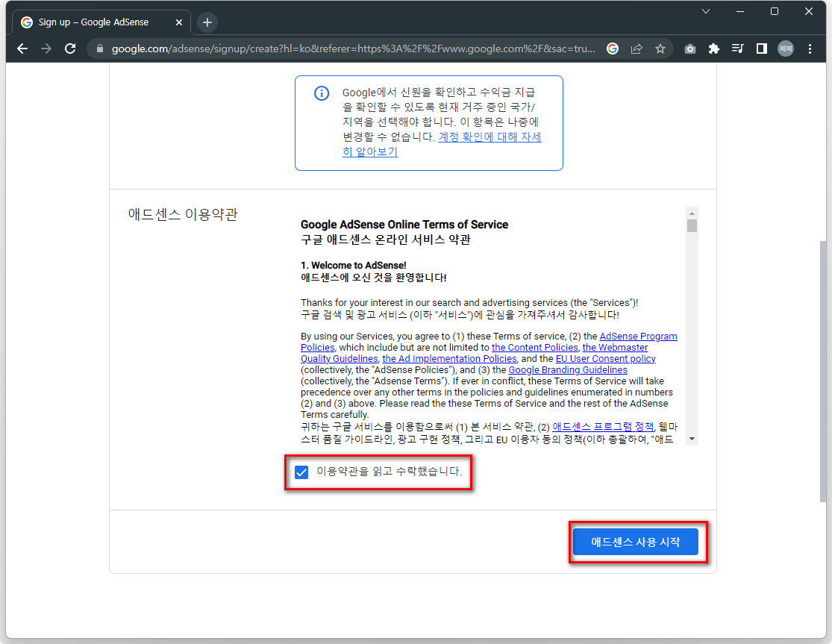Click the 애드센스 사용 시작 button

coord(635,542)
